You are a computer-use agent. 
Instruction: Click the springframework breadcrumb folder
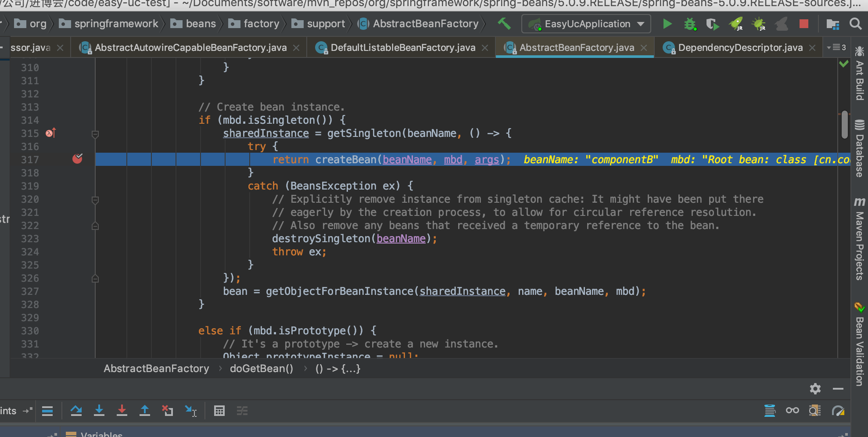click(108, 24)
